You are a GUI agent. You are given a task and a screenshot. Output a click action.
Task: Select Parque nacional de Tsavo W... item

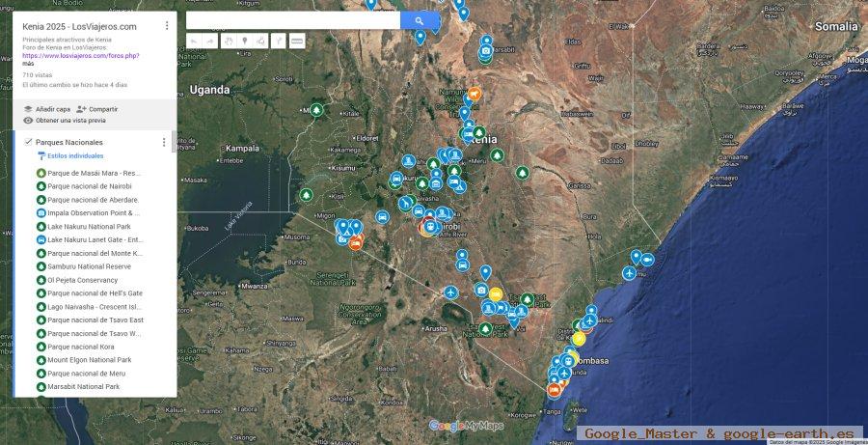click(x=89, y=334)
